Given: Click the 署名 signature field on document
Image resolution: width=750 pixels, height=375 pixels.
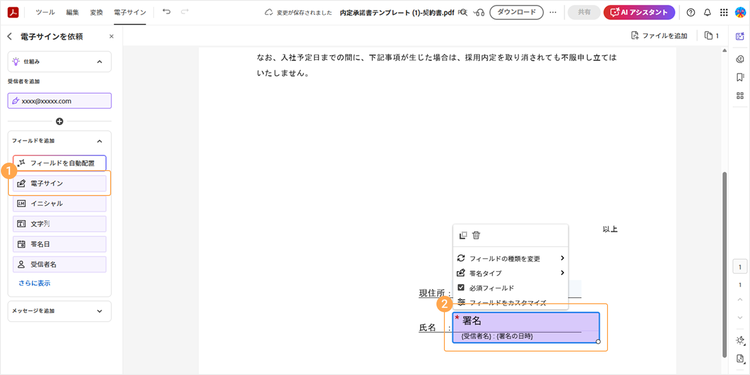Looking at the screenshot, I should pos(526,328).
